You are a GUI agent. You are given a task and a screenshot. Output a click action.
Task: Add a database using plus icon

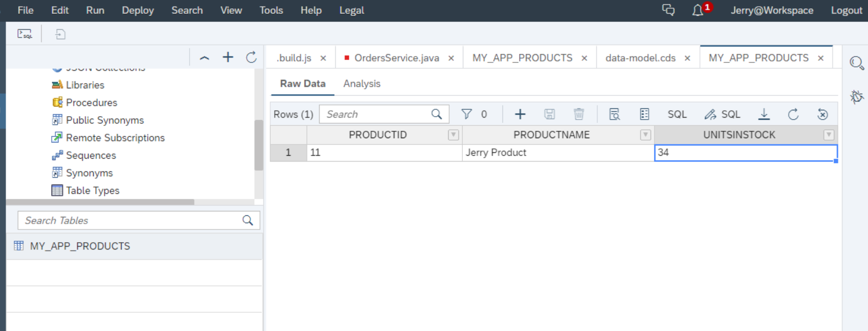[x=228, y=58]
